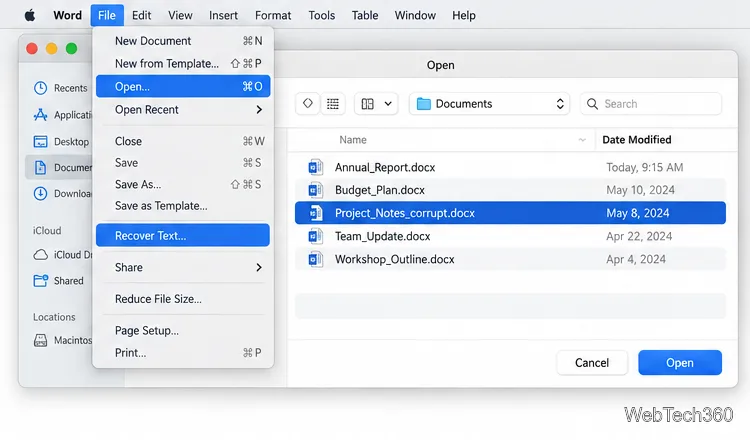
Task: Click the blue Open button
Action: point(680,363)
